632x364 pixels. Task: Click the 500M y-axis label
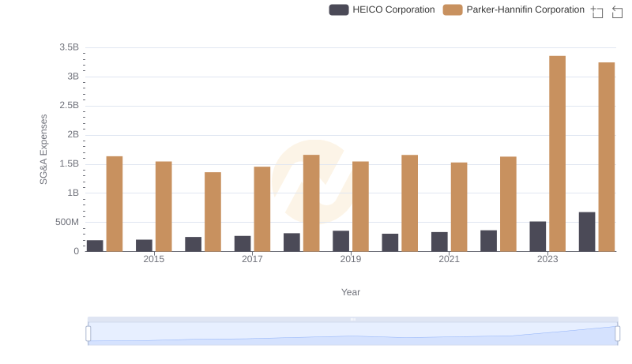(x=67, y=222)
